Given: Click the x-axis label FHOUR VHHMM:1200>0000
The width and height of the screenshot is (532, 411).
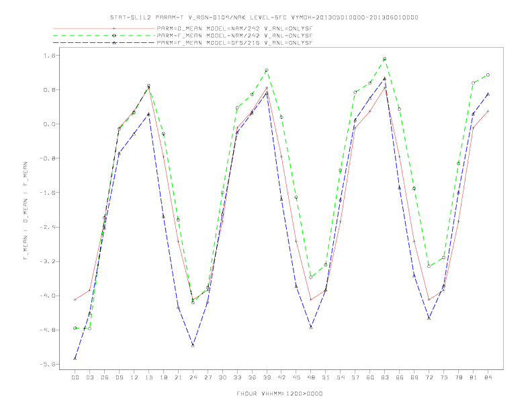Looking at the screenshot, I should [279, 394].
